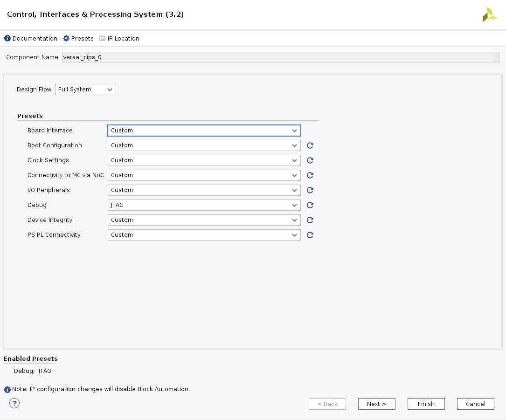Reset Connectivity to MC via NoC preset
Viewport: 506px width, 420px height.
[x=310, y=175]
